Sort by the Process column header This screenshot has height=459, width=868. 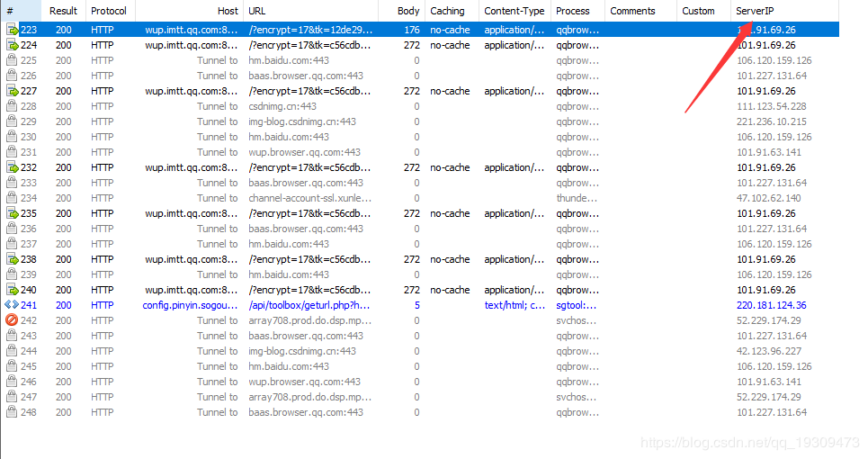[x=577, y=11]
